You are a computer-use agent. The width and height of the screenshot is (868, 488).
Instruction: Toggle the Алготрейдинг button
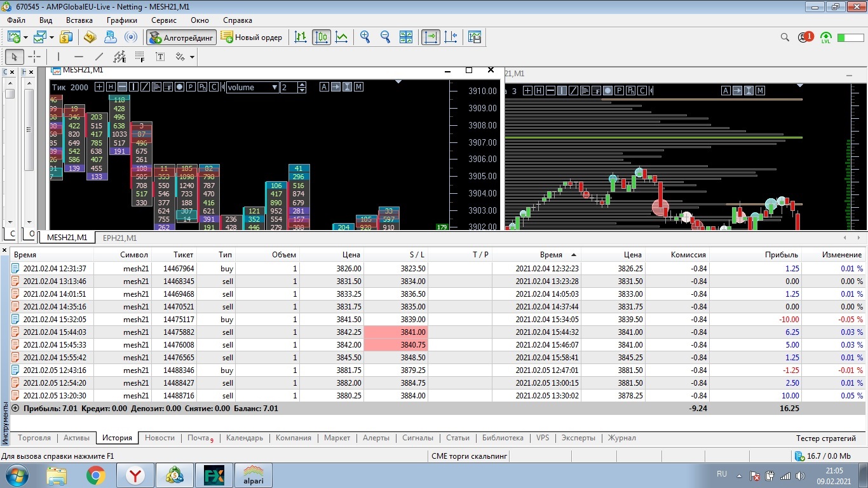pos(182,37)
